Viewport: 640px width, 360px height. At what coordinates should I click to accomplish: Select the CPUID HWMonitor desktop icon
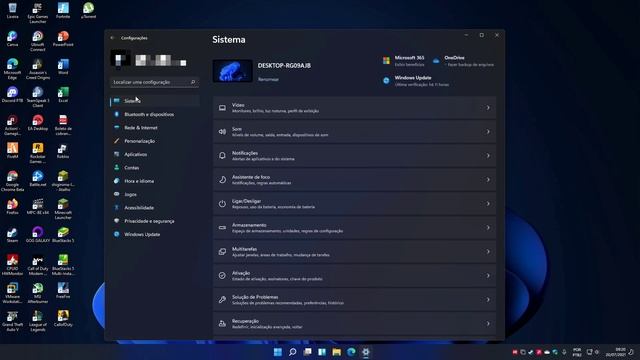[x=12, y=264]
